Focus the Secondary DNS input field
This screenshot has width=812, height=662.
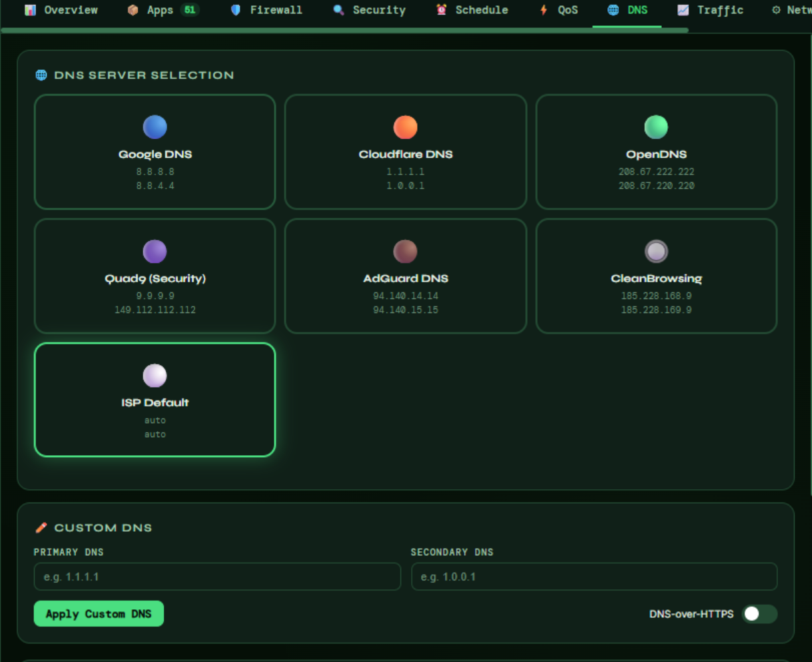pos(594,577)
